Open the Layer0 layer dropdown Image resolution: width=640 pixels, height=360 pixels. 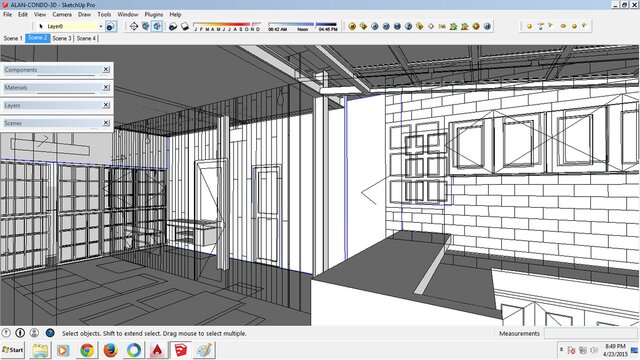[101, 27]
